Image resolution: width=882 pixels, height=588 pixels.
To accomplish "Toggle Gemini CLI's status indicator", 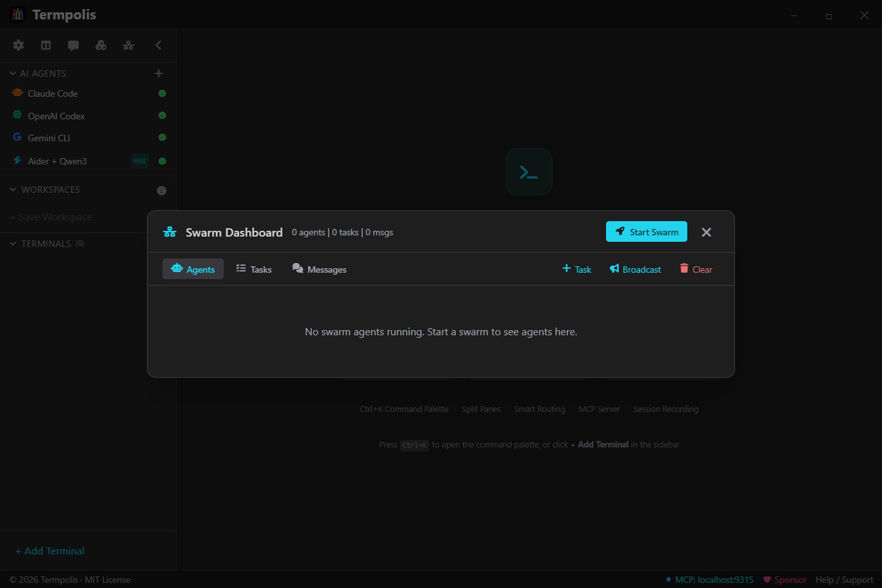I will (x=161, y=137).
